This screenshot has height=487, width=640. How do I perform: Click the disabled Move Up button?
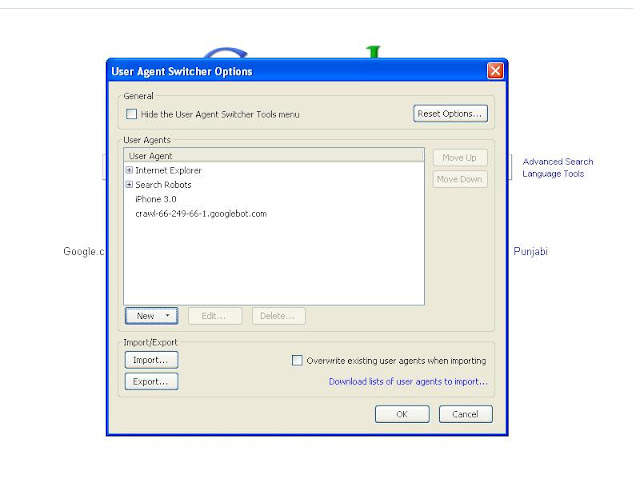tap(460, 158)
